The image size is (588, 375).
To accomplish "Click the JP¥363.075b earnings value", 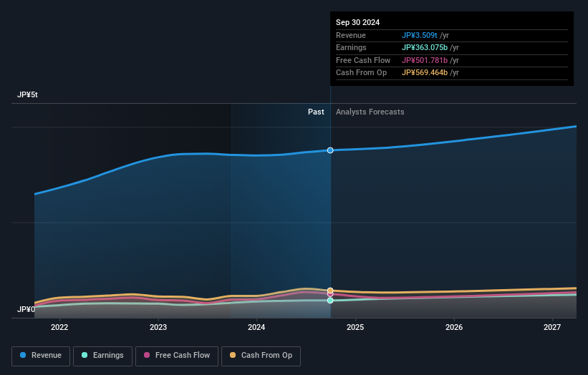I will (x=425, y=47).
